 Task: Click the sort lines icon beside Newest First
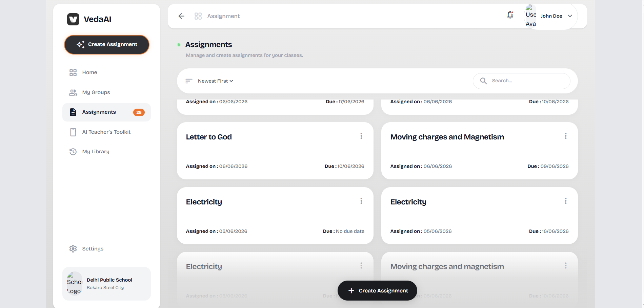(x=189, y=81)
